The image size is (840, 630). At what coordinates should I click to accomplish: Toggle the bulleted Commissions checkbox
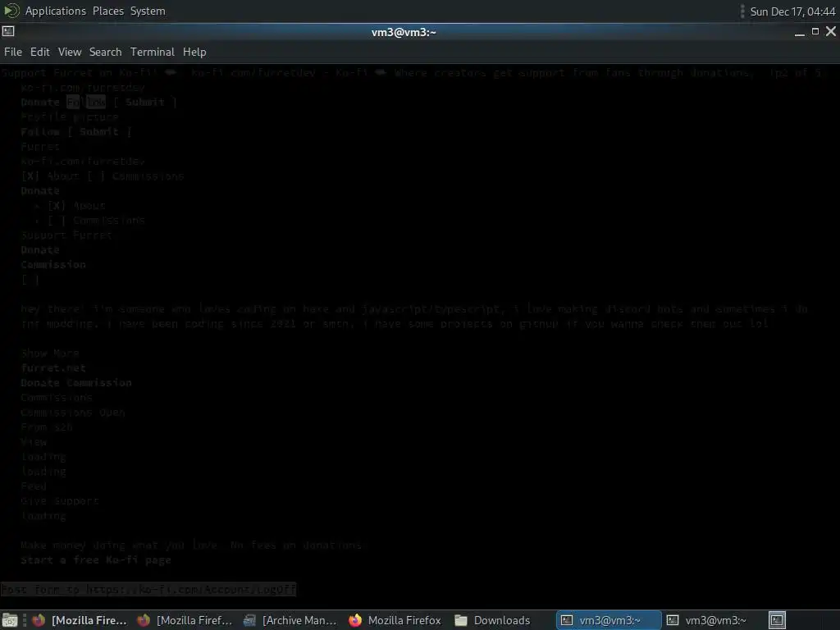[57, 220]
